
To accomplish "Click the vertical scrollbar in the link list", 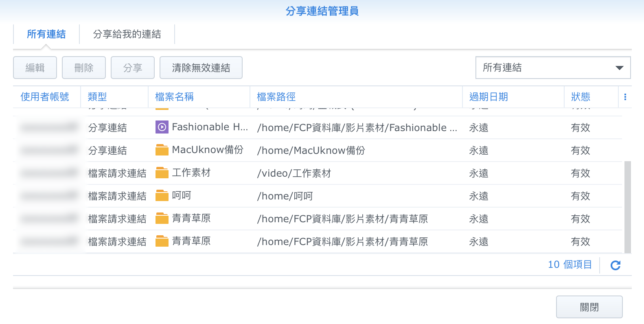I will [627, 207].
